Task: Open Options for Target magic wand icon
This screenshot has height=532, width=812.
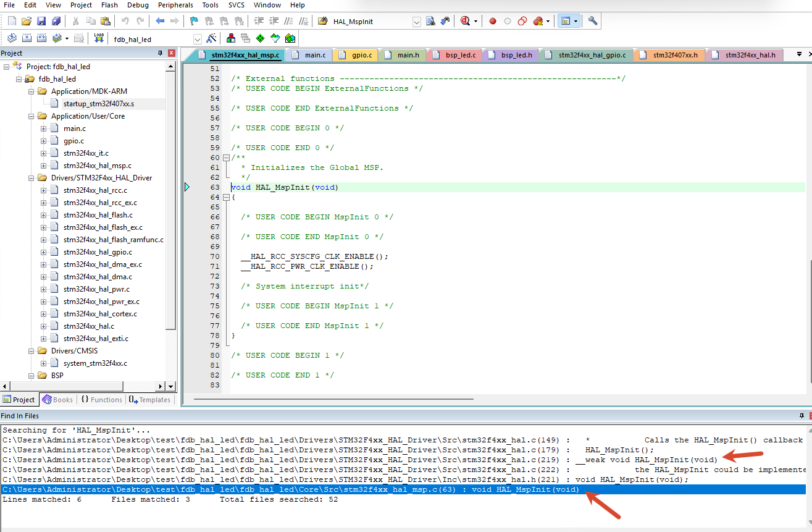Action: tap(211, 38)
